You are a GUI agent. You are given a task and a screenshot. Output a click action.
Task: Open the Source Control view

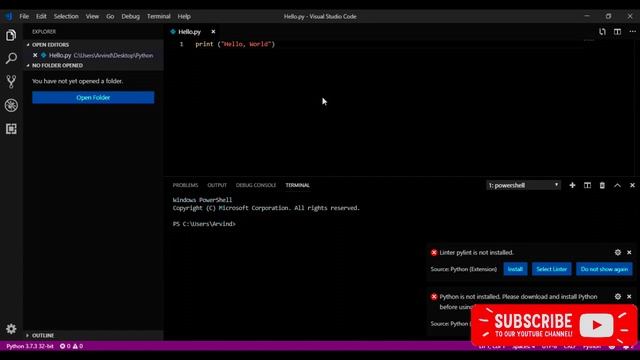click(x=11, y=82)
